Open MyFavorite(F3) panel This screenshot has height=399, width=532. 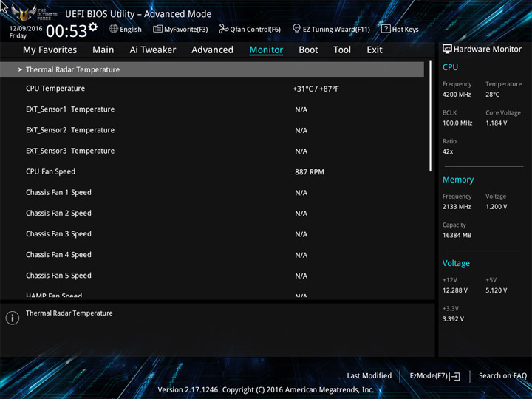click(180, 29)
